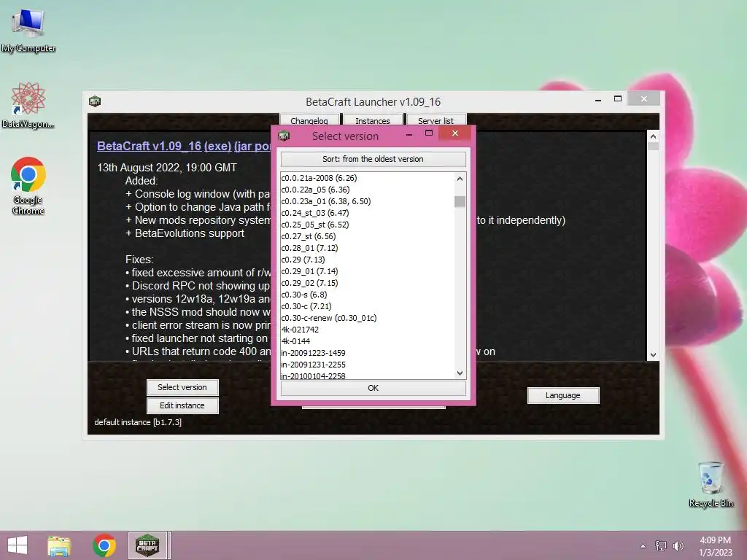Maximize the BetaCraft Launcher window

pyautogui.click(x=618, y=98)
